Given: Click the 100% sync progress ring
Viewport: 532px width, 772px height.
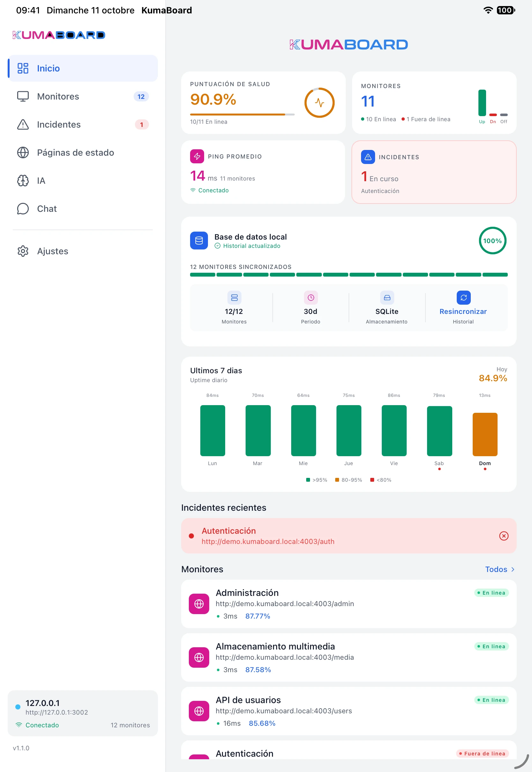Looking at the screenshot, I should tap(492, 241).
